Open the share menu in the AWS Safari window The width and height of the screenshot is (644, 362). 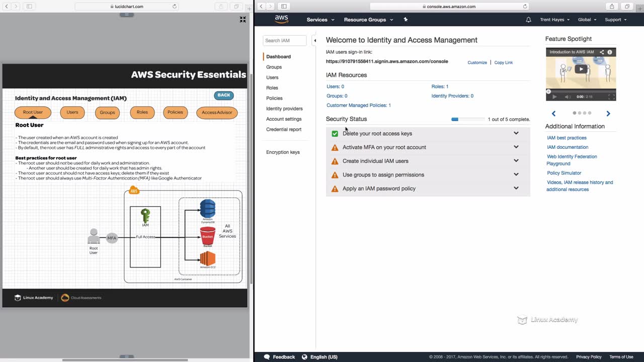click(612, 7)
